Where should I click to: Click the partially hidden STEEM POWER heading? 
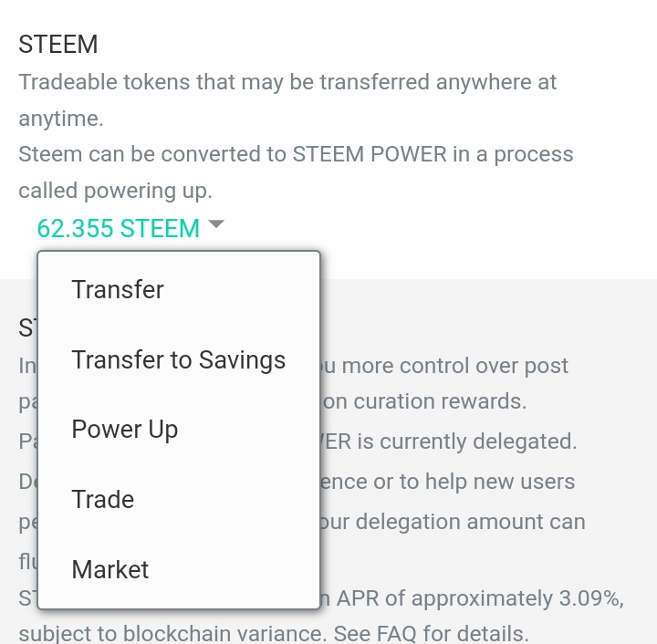click(26, 327)
